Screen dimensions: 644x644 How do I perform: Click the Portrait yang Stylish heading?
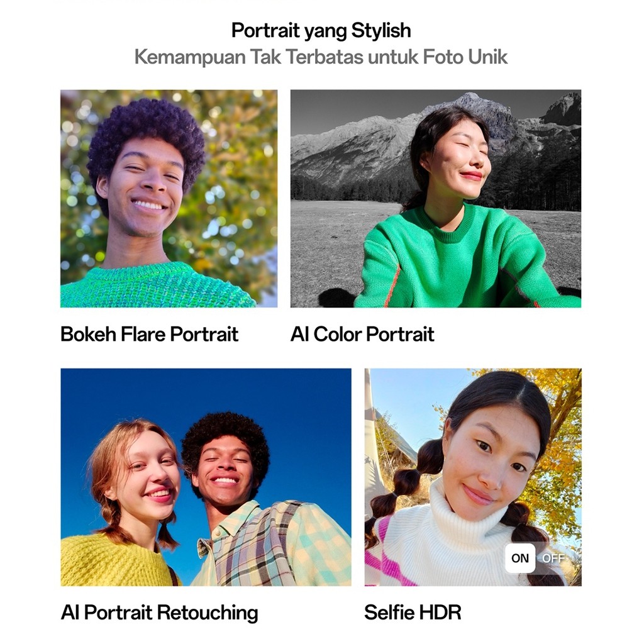321,30
